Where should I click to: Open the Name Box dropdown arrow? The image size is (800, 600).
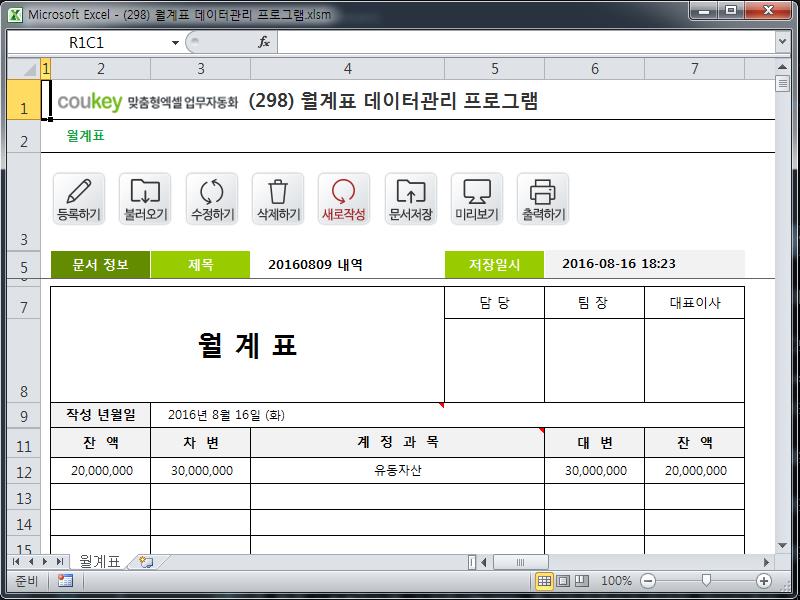tap(175, 42)
